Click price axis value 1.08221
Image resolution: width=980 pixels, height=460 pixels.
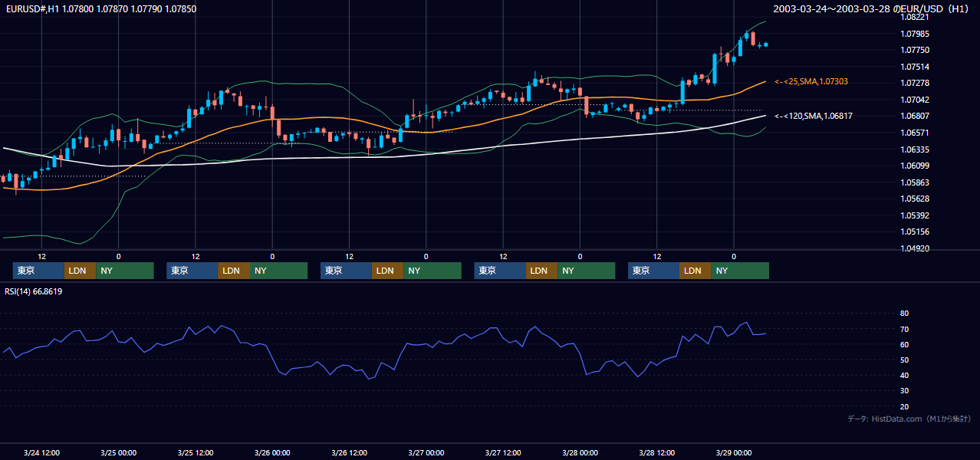(x=914, y=17)
